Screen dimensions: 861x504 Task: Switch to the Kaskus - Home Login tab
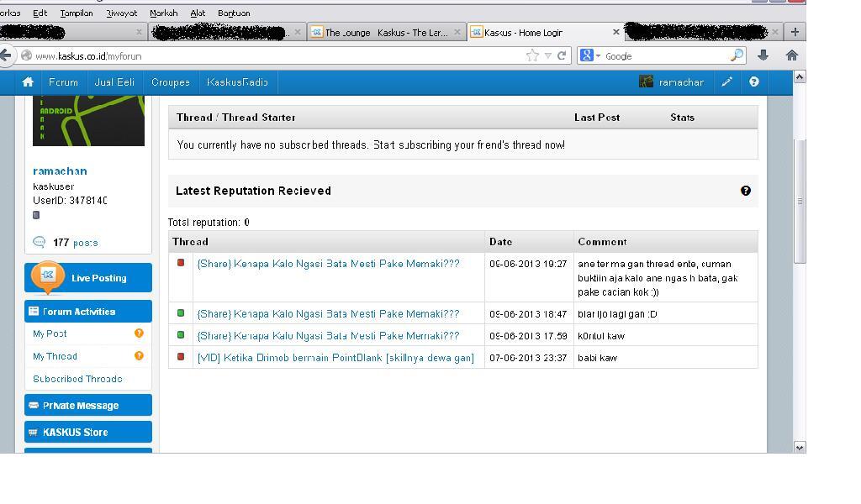click(x=546, y=33)
